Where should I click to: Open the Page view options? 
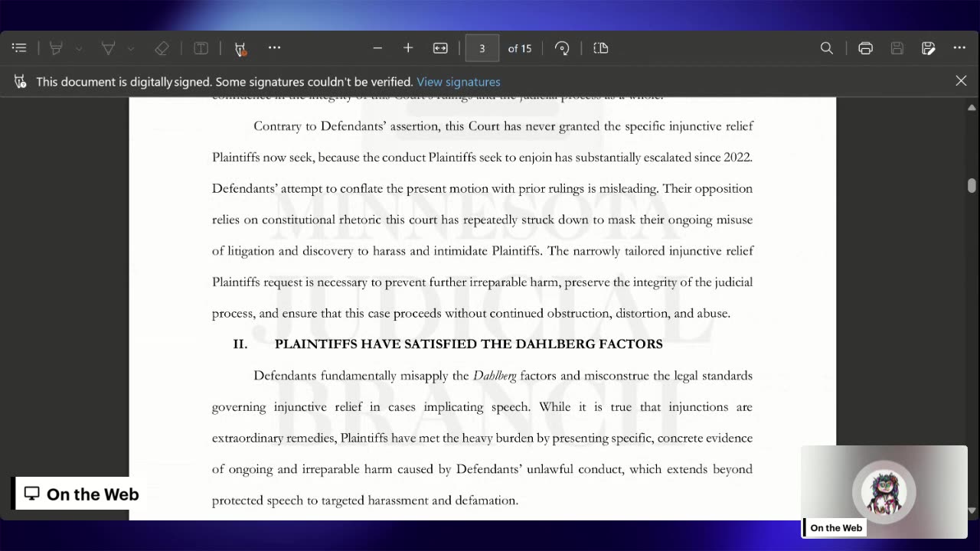click(x=601, y=48)
